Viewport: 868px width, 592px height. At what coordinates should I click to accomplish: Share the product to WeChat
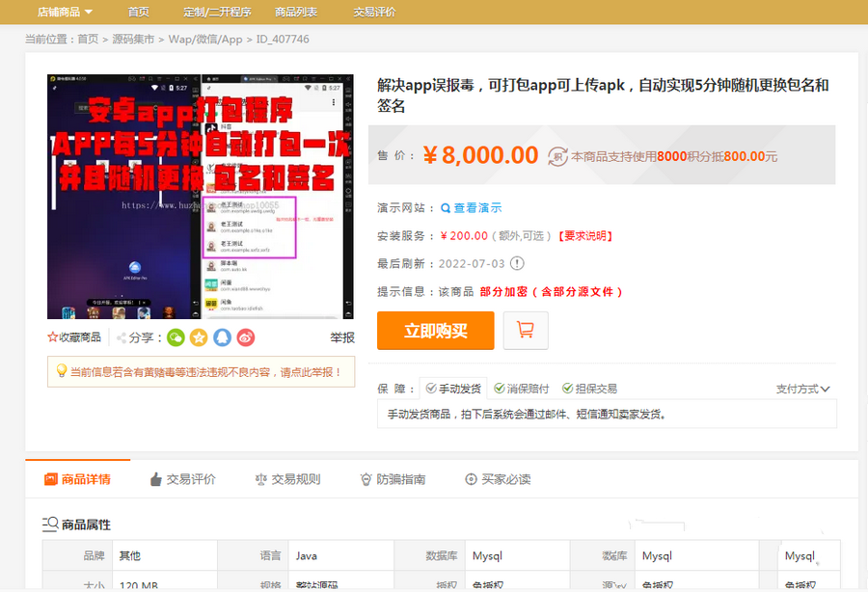pos(175,337)
